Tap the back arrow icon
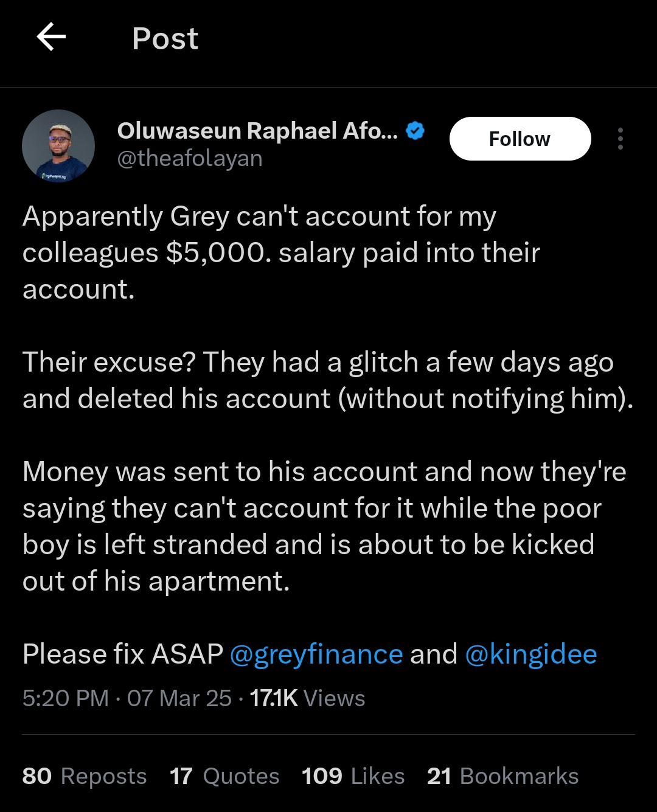This screenshot has width=657, height=812. (x=51, y=38)
